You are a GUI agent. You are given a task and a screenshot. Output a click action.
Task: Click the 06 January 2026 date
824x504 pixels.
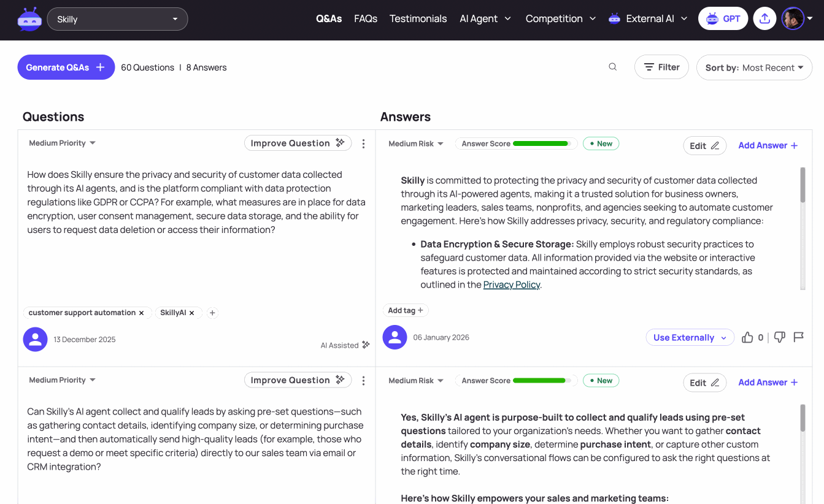pyautogui.click(x=441, y=337)
